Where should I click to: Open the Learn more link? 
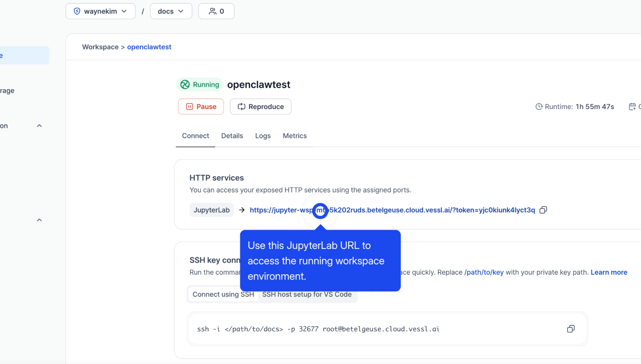coord(609,272)
